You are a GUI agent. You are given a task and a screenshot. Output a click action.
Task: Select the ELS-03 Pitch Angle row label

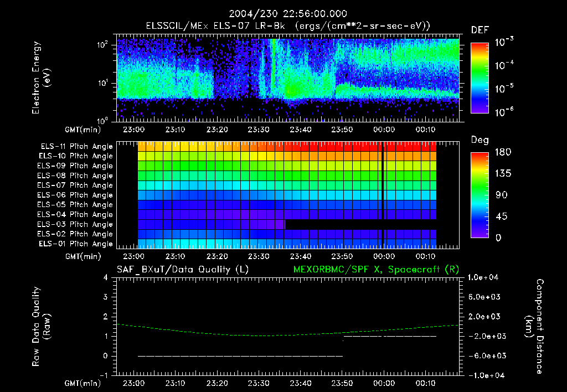click(x=75, y=224)
